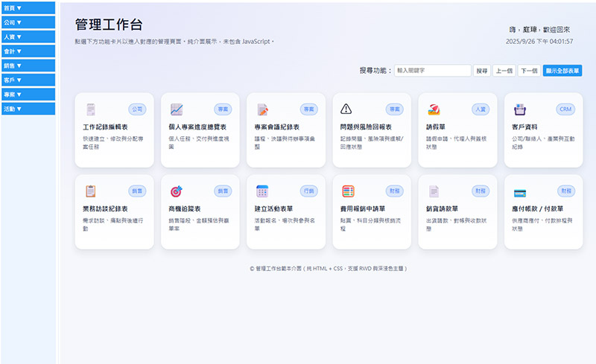The width and height of the screenshot is (596, 364).
Task: Expand the 公司 sidebar menu
Action: (x=28, y=22)
